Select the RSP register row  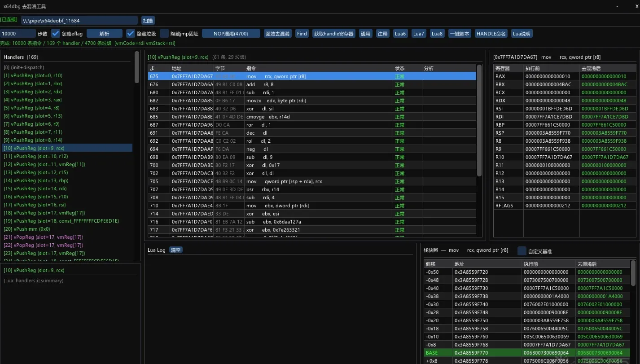(x=565, y=133)
